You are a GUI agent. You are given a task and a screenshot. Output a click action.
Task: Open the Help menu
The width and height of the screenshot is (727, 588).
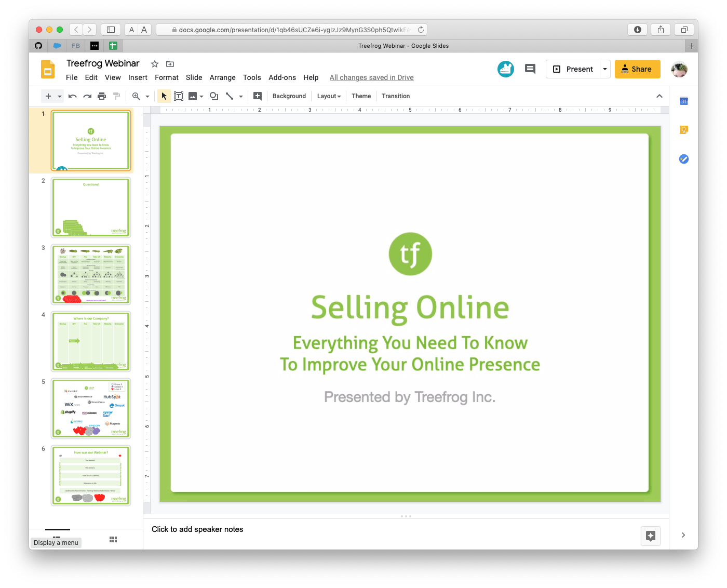pos(311,77)
